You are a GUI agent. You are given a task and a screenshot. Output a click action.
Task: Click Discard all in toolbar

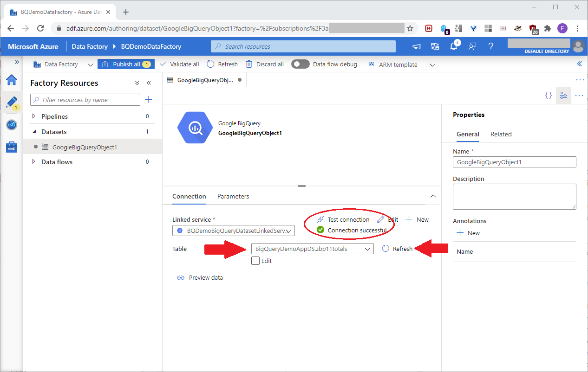pyautogui.click(x=265, y=64)
